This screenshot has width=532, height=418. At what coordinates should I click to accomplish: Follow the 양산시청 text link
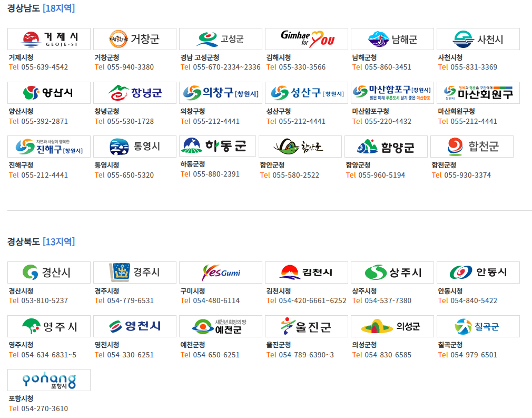pos(21,111)
